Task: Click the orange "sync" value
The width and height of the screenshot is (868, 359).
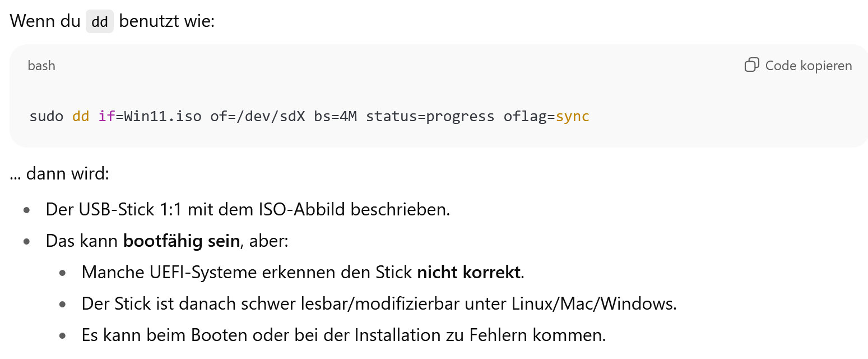Action: click(573, 117)
